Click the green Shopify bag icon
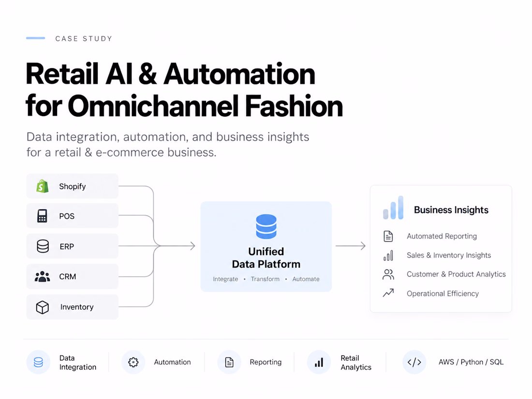The width and height of the screenshot is (532, 399). point(43,186)
